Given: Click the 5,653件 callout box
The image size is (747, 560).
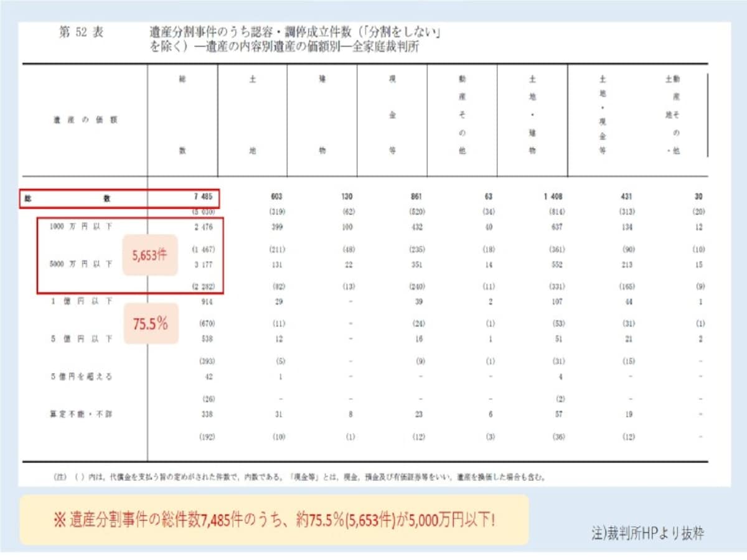Looking at the screenshot, I should (149, 255).
